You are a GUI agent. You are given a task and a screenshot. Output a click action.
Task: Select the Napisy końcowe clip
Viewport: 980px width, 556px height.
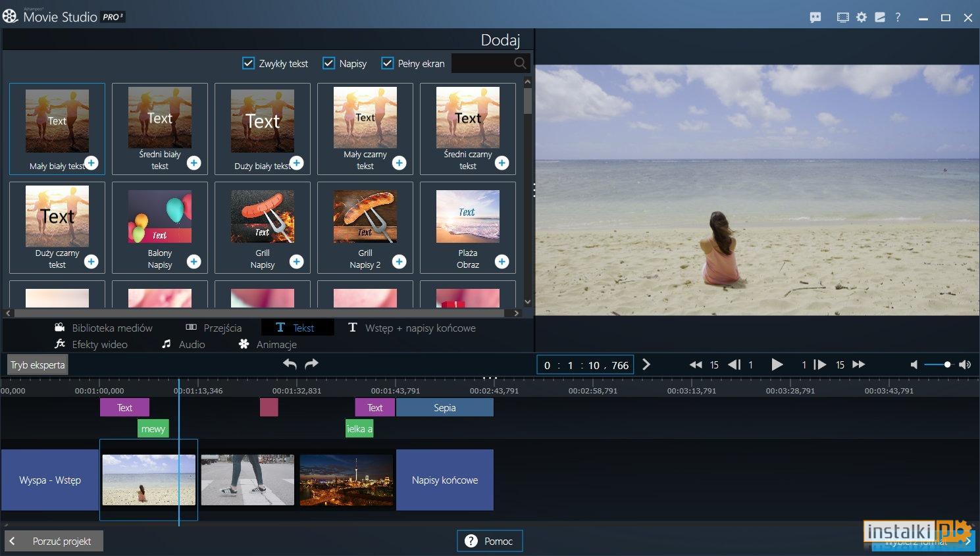click(445, 480)
